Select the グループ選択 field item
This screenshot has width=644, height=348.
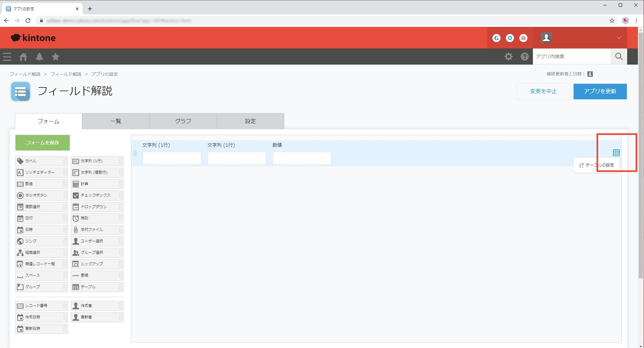coord(97,253)
